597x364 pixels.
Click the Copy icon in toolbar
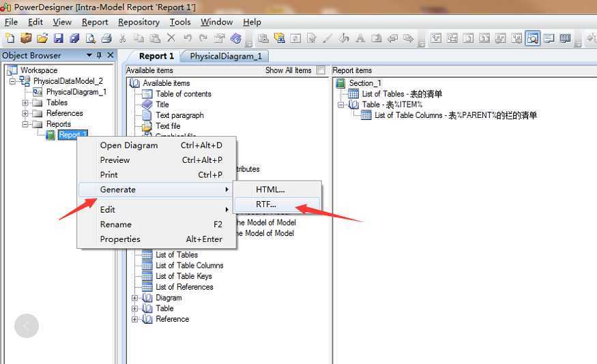(x=139, y=38)
